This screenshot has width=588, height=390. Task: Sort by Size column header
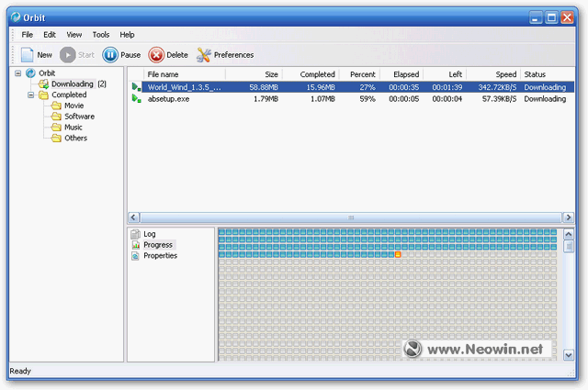(x=254, y=74)
